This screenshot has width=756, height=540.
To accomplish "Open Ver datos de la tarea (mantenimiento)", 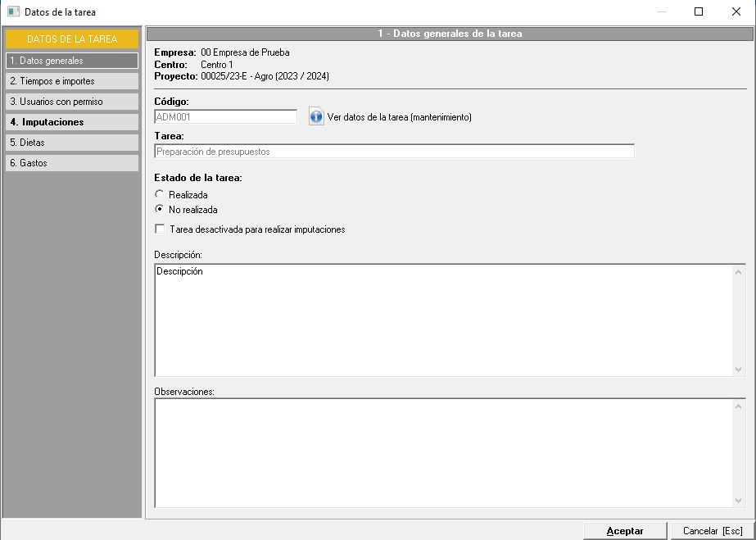I will click(399, 117).
